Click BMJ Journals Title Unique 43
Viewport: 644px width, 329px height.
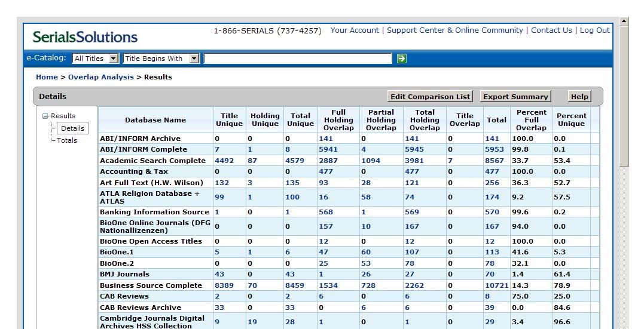pos(219,275)
